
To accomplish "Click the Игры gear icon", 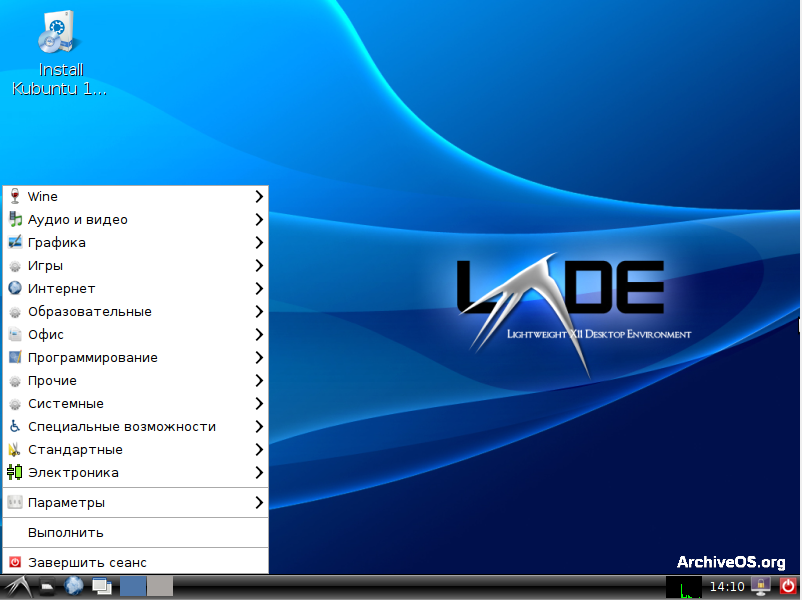I will tap(15, 266).
